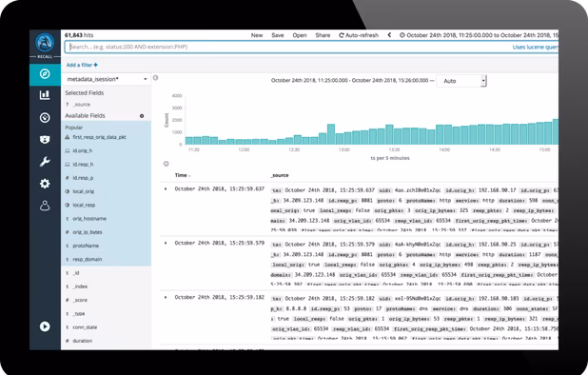Click the Selected Fields heading
The height and width of the screenshot is (375, 588).
(x=85, y=93)
